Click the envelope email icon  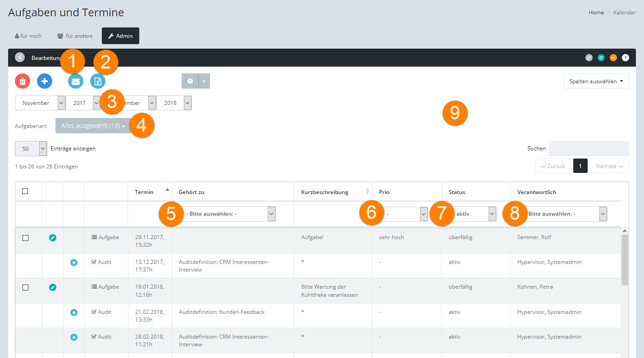point(75,82)
